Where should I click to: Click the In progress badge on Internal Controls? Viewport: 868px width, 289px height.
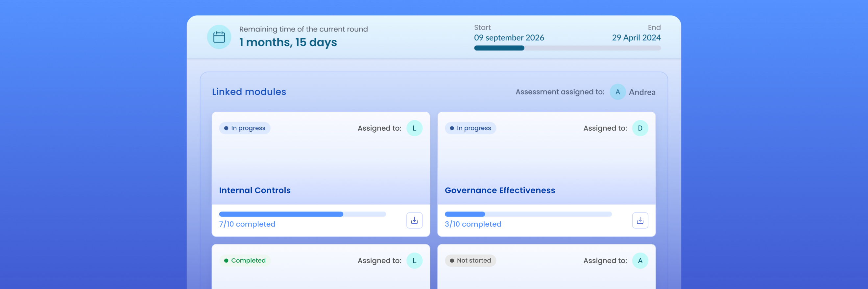tap(245, 128)
